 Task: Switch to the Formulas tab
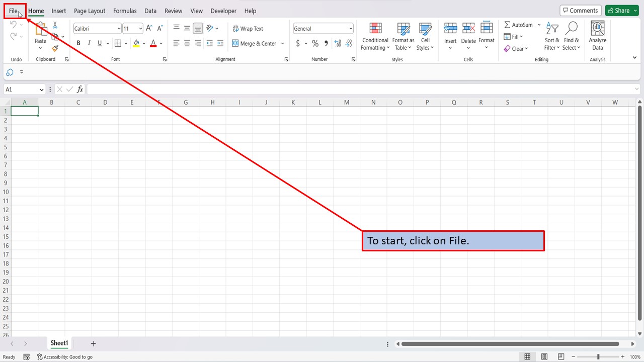pyautogui.click(x=125, y=11)
